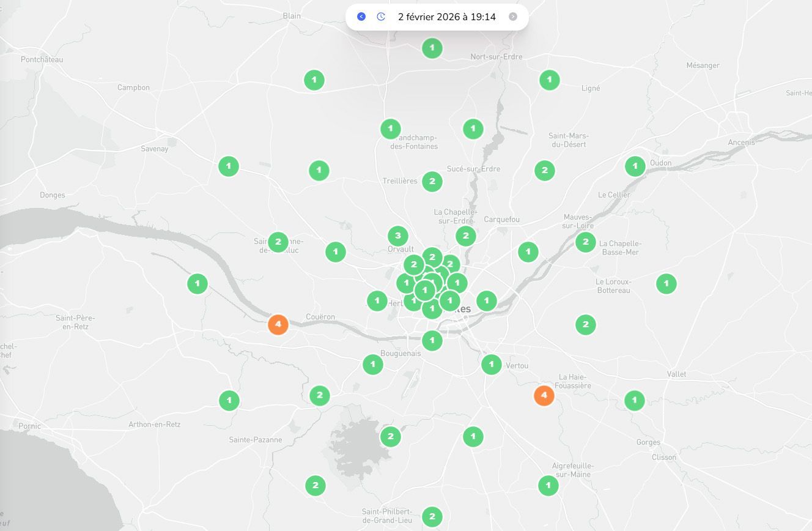The width and height of the screenshot is (812, 531).
Task: Open the clock history icon in the date bar
Action: (x=381, y=17)
